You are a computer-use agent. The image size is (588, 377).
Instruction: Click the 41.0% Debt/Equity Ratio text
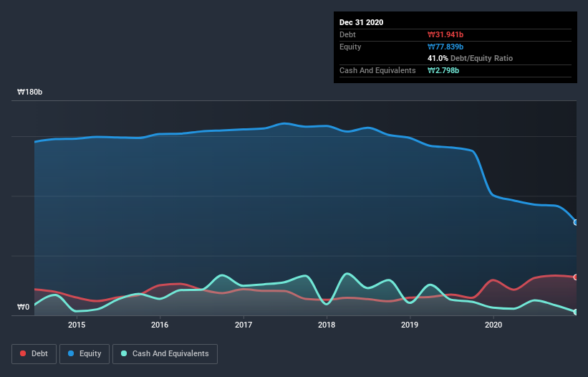click(471, 58)
